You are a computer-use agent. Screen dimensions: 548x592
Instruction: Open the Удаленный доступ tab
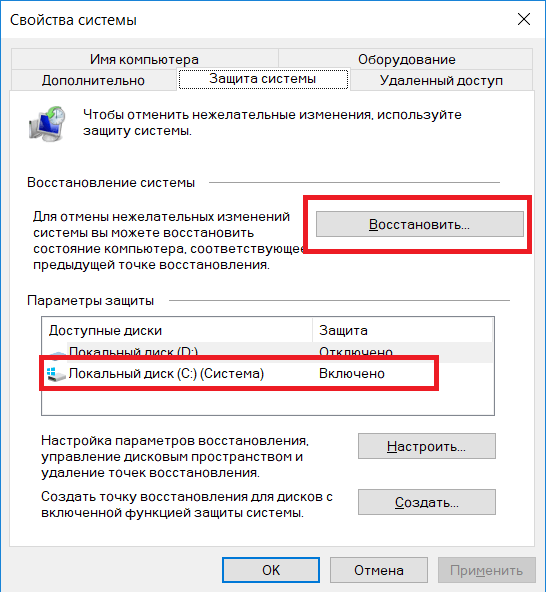[441, 80]
